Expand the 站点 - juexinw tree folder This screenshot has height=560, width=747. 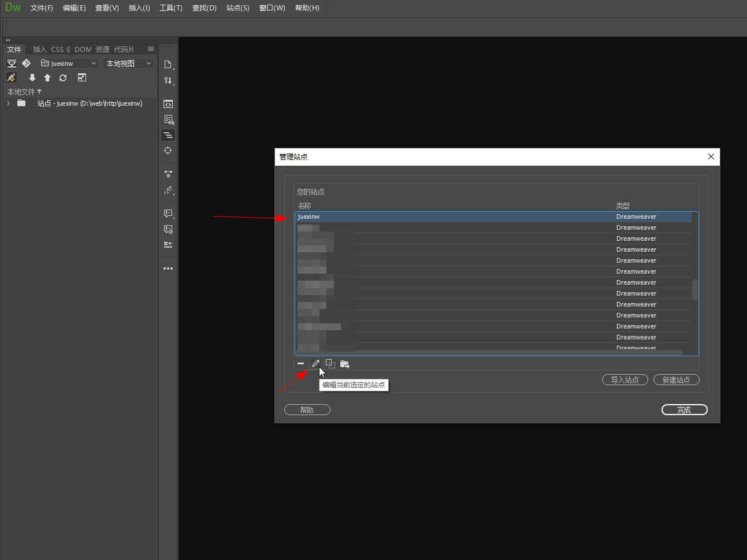pos(8,103)
